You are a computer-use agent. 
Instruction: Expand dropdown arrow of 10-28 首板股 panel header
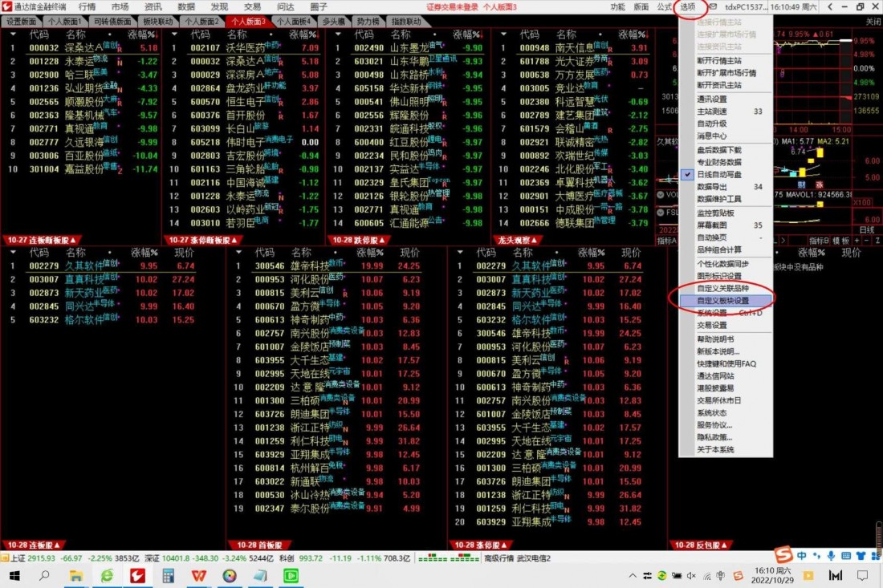[238, 253]
